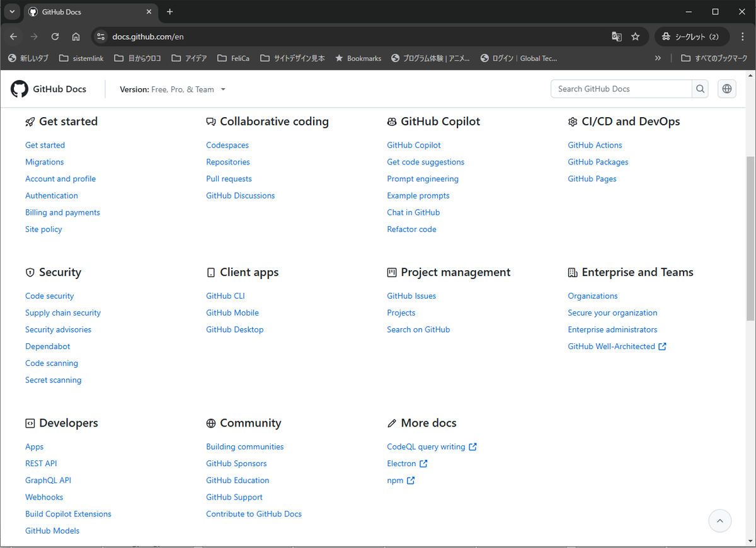The image size is (756, 548).
Task: Click the gear icon beside CI/CD and DevOps
Action: 573,122
